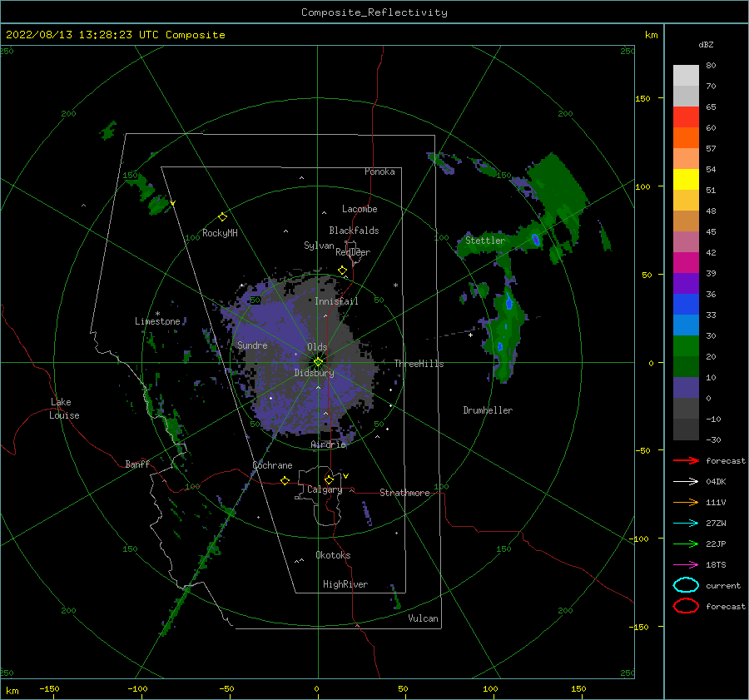Click the Olds label
This screenshot has height=700, width=749.
[x=317, y=347]
